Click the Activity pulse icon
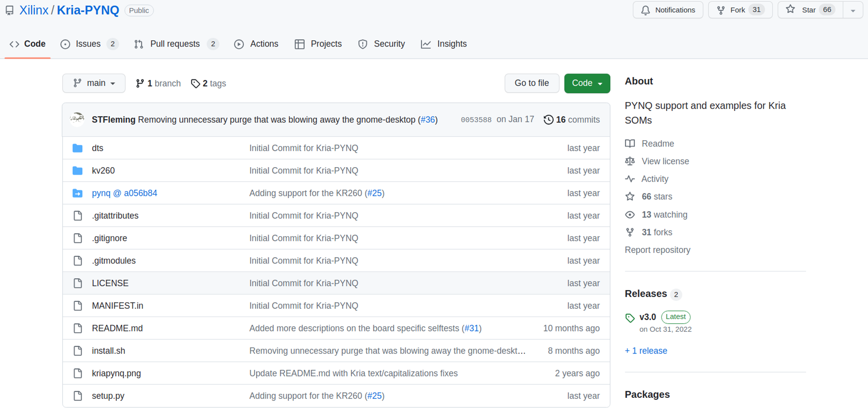868x410 pixels. (630, 179)
